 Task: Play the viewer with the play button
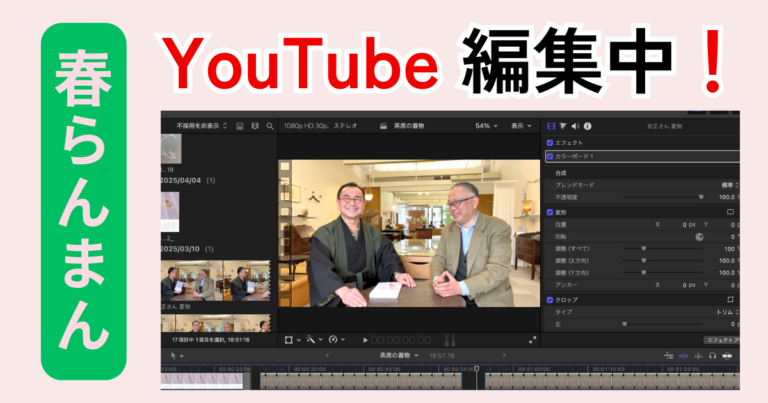[365, 340]
